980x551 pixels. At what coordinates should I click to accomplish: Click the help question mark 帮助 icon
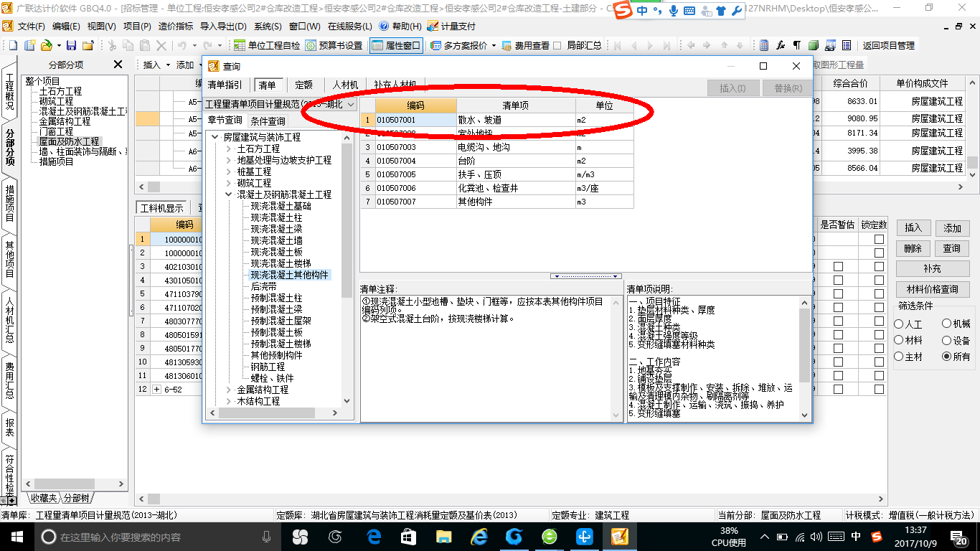[x=384, y=26]
